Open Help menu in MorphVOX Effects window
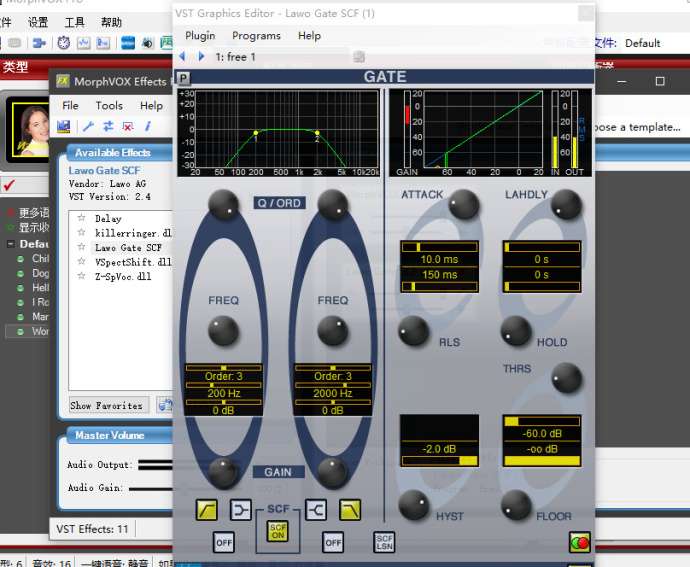Screen dimensions: 690x567 click(x=151, y=106)
